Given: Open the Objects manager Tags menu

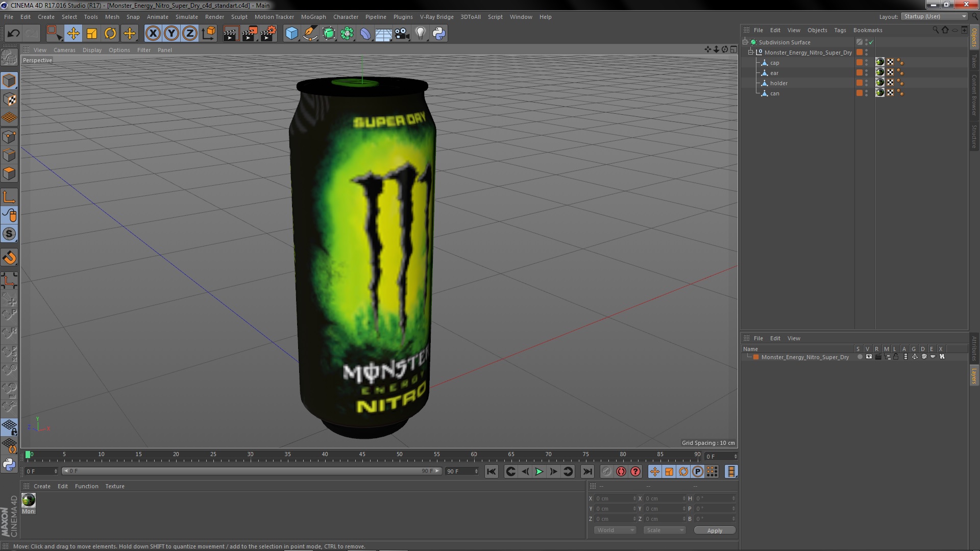Looking at the screenshot, I should point(840,30).
